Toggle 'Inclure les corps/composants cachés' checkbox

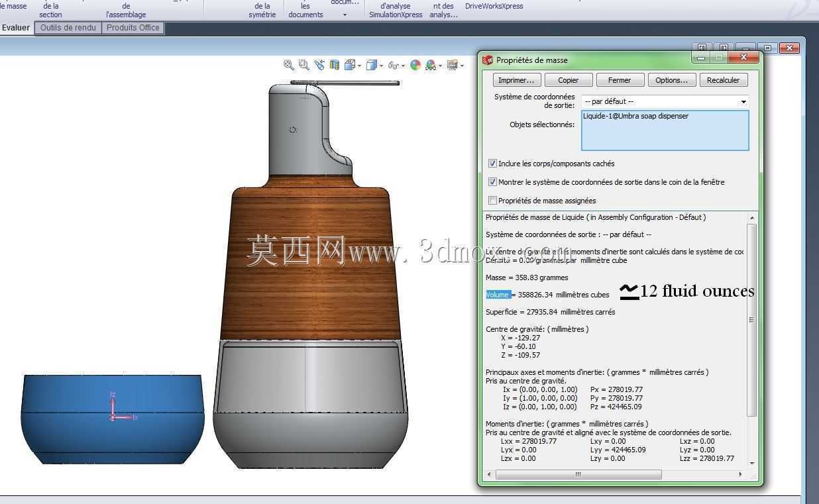click(492, 164)
